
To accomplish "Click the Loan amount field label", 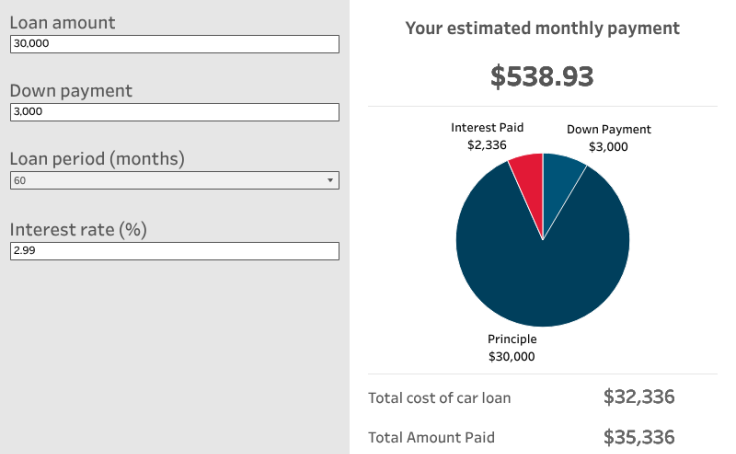I will click(x=62, y=22).
